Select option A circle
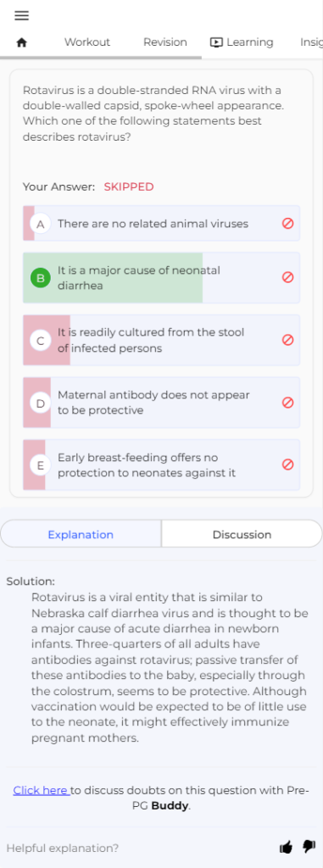Image resolution: width=323 pixels, height=868 pixels. coord(40,224)
